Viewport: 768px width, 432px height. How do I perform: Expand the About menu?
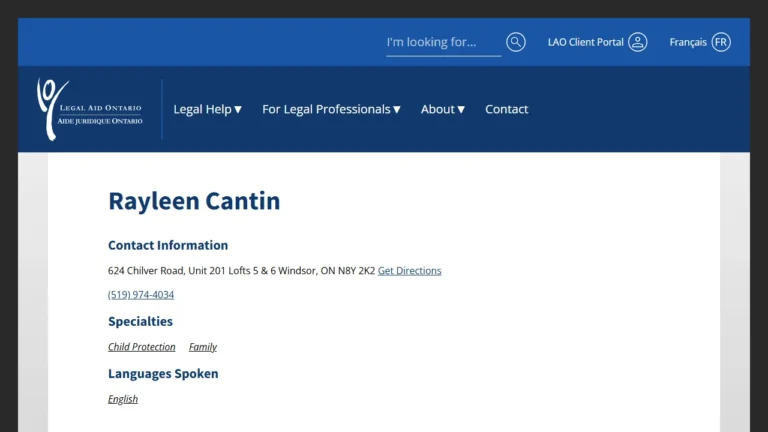[443, 109]
